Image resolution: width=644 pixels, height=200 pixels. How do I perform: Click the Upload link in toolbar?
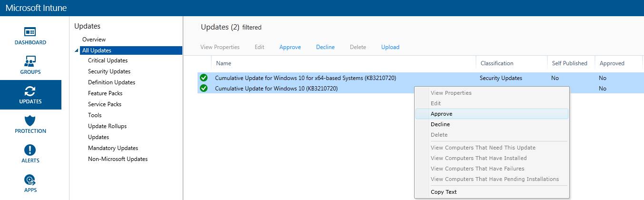(x=390, y=47)
